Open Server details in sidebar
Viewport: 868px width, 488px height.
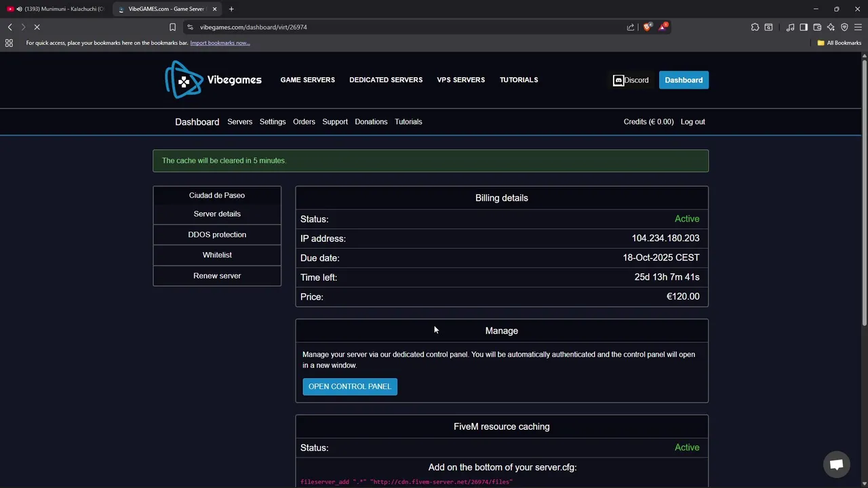point(217,214)
